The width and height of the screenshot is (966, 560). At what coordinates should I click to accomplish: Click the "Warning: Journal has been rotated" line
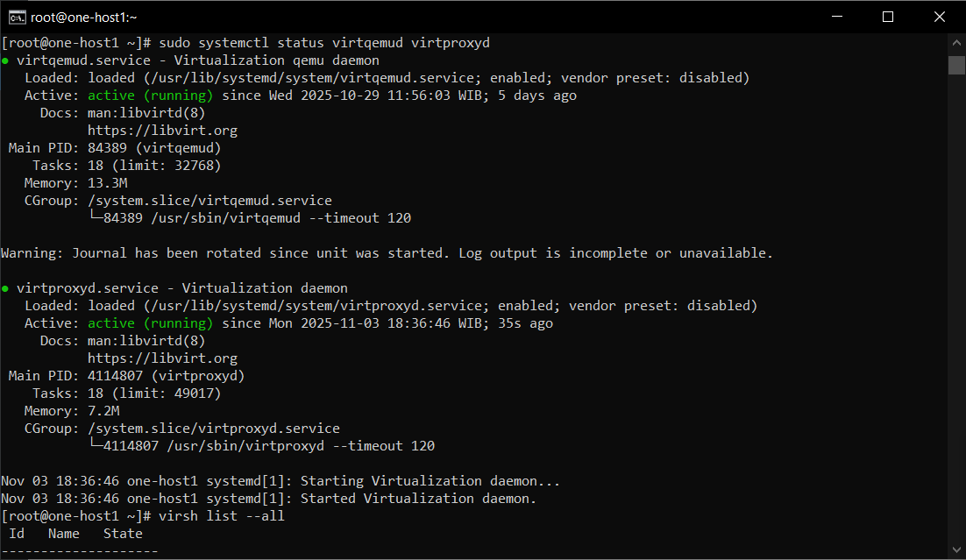tap(387, 253)
